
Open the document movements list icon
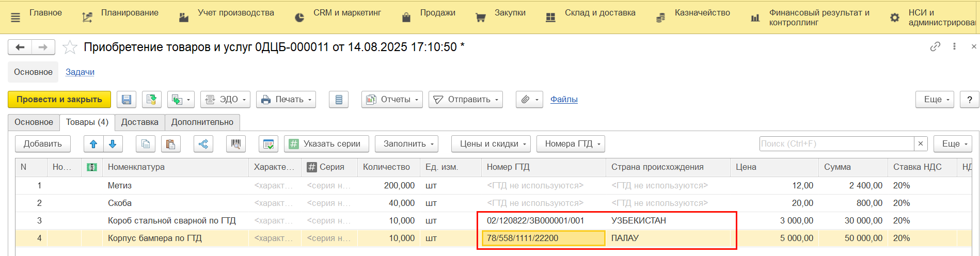click(339, 100)
